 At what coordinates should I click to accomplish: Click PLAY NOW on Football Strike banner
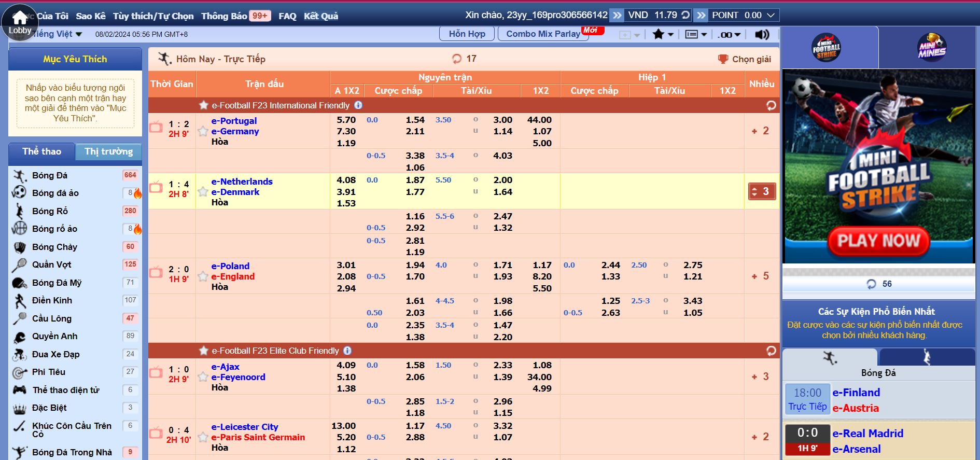coord(879,241)
